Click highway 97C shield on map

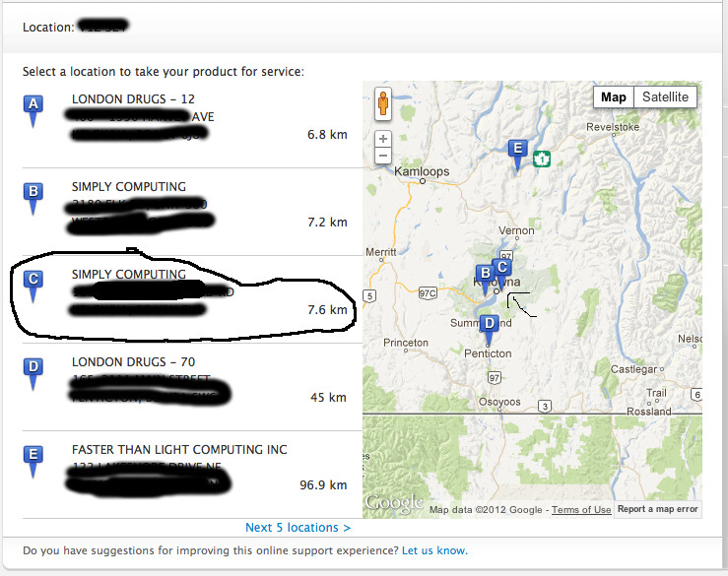click(x=428, y=292)
